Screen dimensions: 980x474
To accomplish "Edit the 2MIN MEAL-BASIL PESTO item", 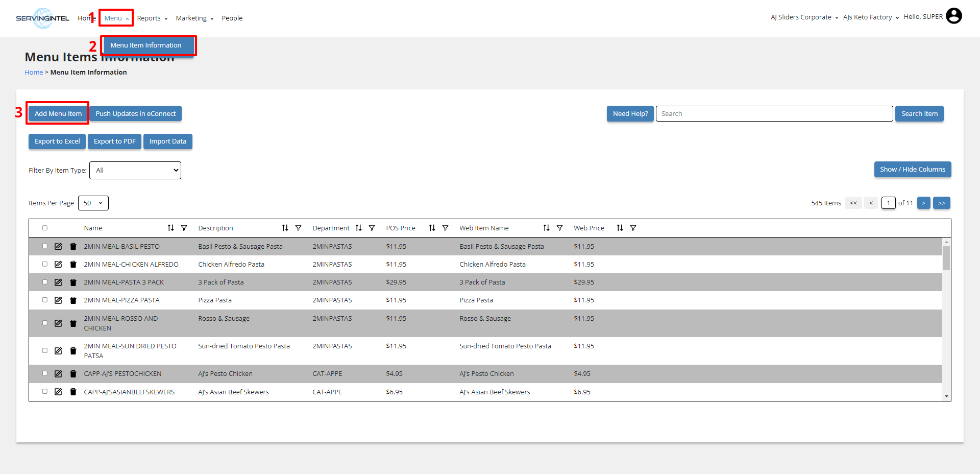I will tap(58, 247).
